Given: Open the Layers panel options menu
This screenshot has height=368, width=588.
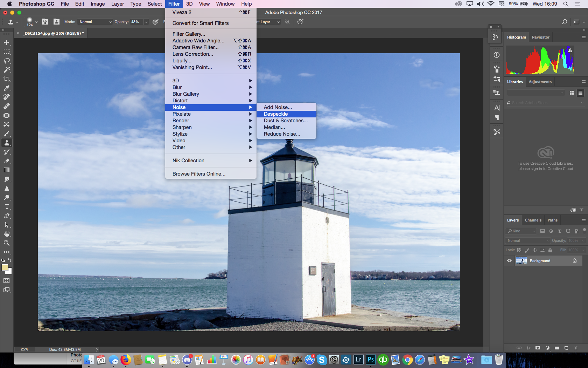Looking at the screenshot, I should pos(583,220).
